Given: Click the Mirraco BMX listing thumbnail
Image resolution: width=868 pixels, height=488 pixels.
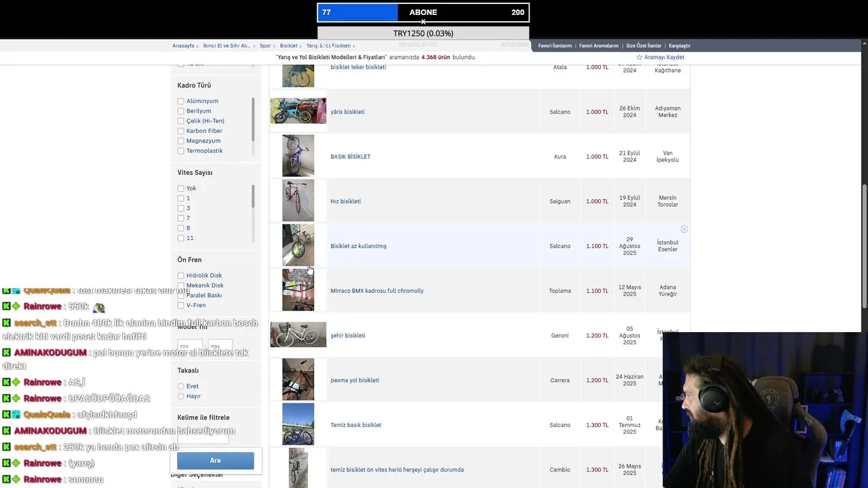Looking at the screenshot, I should 298,290.
